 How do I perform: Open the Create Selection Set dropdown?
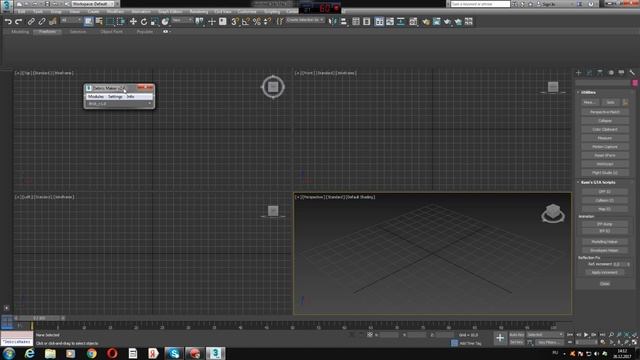pyautogui.click(x=305, y=20)
